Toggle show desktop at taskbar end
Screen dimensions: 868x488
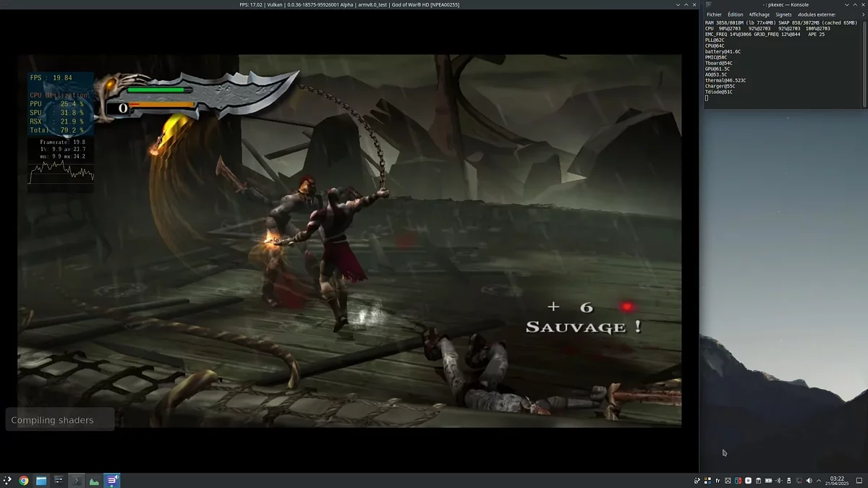(x=859, y=481)
